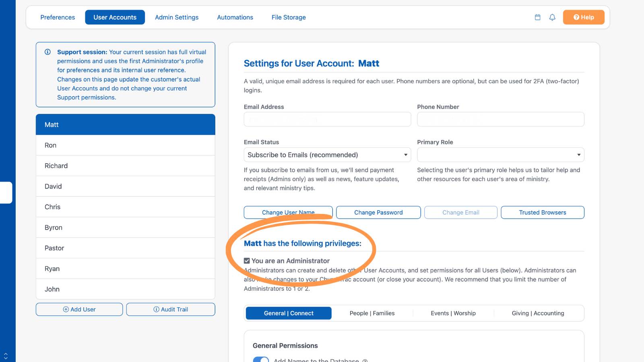Open Byron's user account
Image resolution: width=644 pixels, height=362 pixels.
click(126, 227)
